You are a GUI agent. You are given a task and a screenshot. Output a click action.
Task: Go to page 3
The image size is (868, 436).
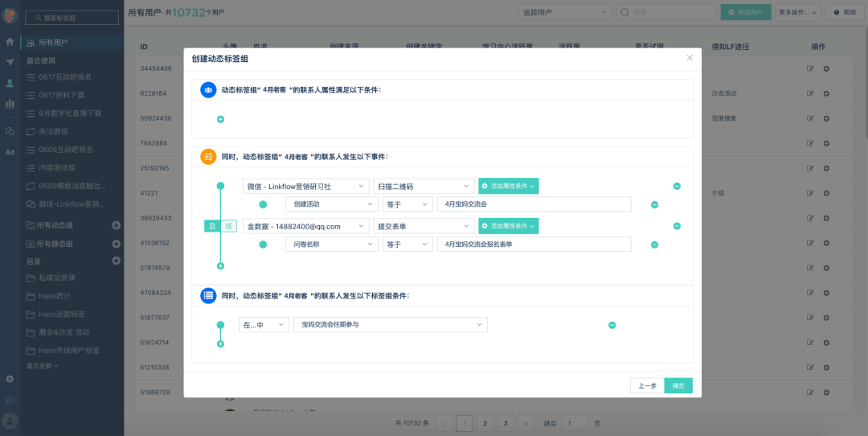(506, 423)
